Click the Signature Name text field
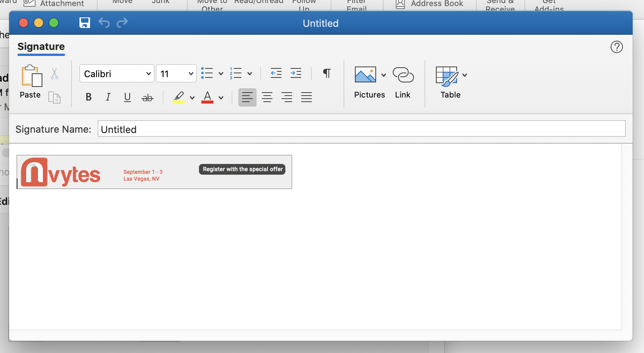 pos(361,129)
